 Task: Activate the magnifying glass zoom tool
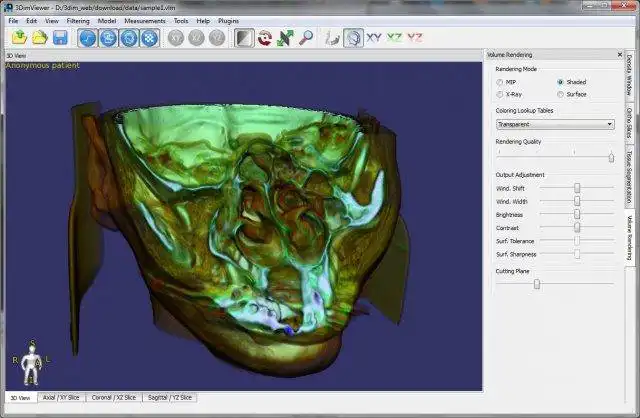pyautogui.click(x=306, y=38)
